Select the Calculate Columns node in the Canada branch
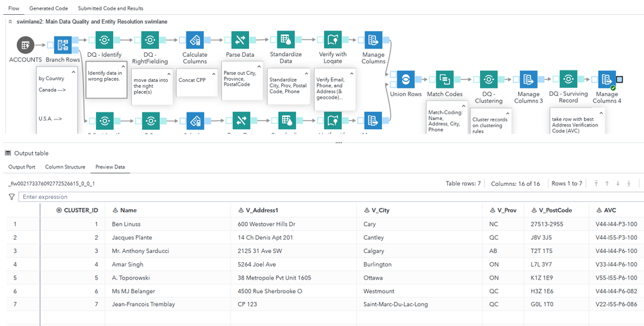This screenshot has height=326, width=644. coord(195,40)
